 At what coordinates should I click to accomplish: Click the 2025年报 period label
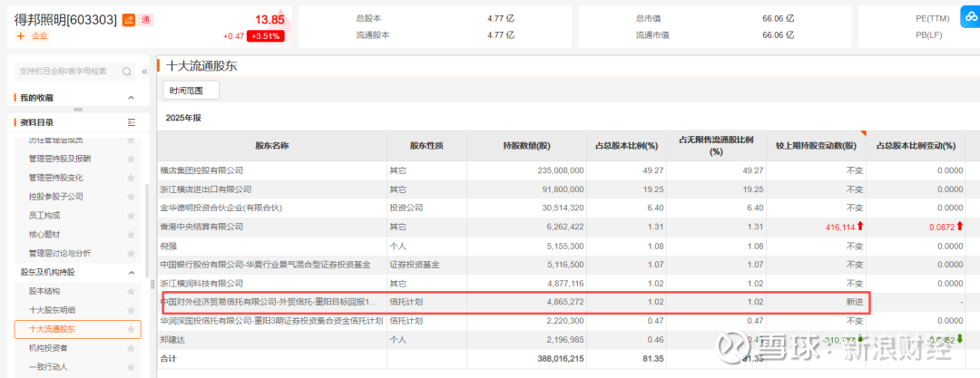point(183,118)
